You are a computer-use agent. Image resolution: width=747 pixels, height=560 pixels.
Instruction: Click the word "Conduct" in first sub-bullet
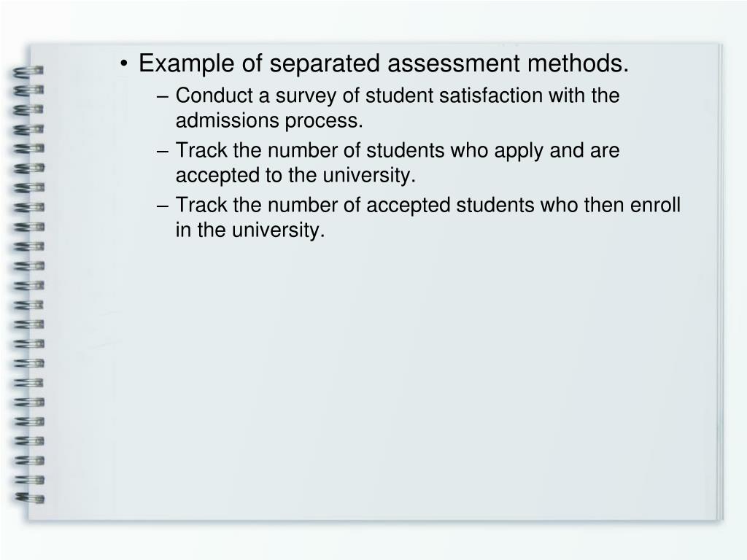(214, 96)
